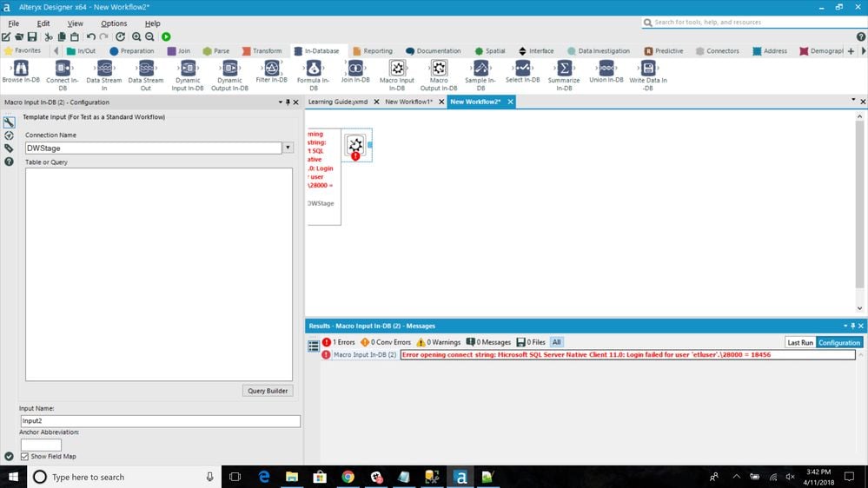This screenshot has height=488, width=868.
Task: Choose the Dynamic Input In-DB tool
Action: [188, 76]
